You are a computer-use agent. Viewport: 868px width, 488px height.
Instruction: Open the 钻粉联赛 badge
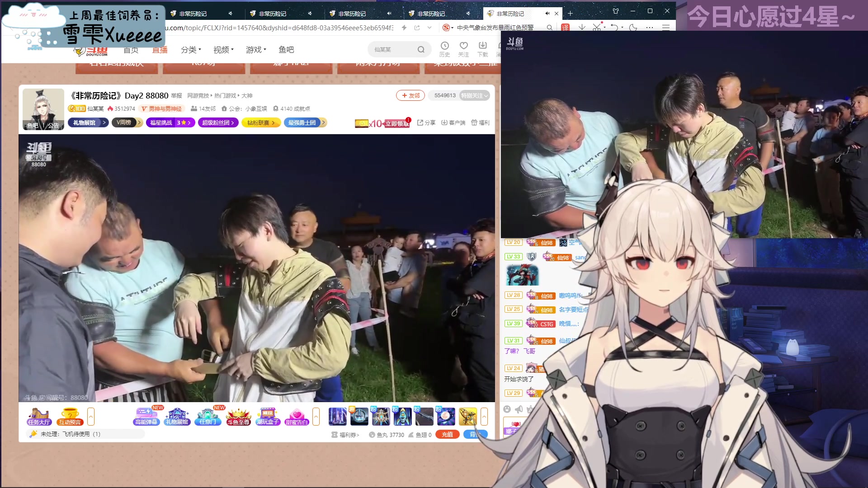click(x=261, y=122)
